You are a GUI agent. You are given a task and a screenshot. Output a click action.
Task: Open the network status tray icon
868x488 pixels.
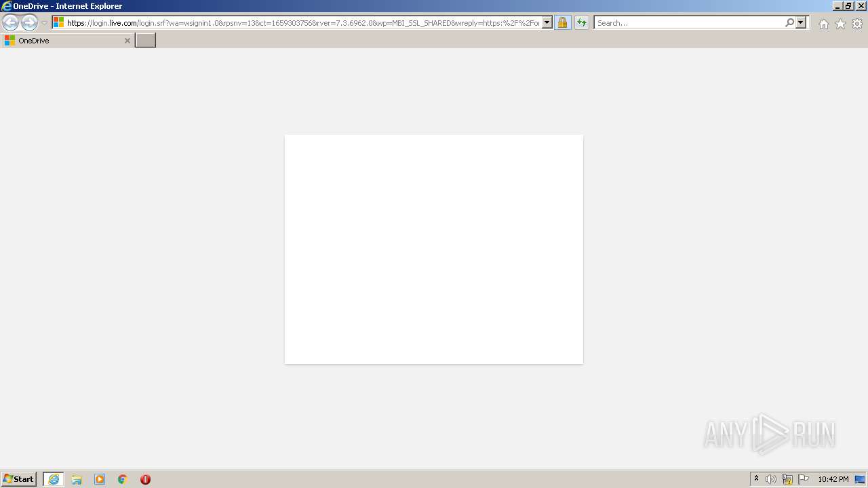[x=787, y=479]
